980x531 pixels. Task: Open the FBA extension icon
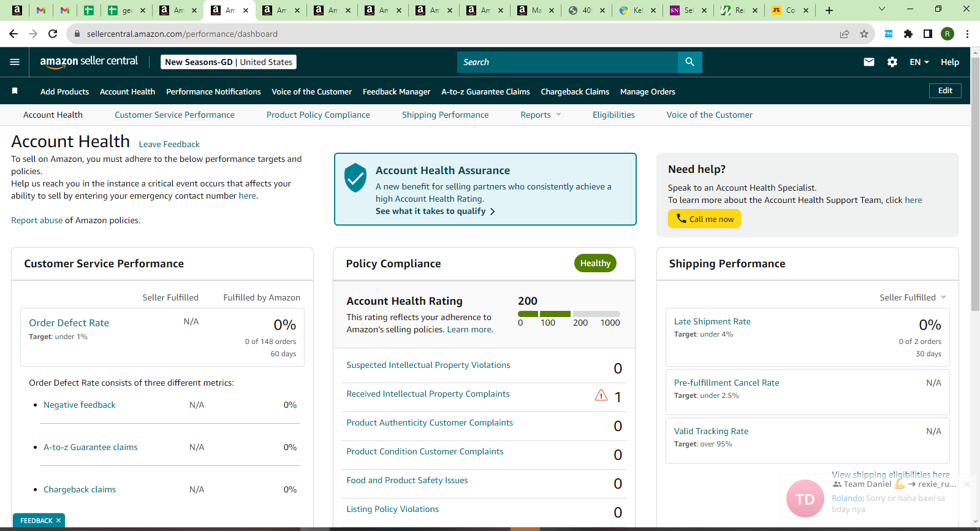pyautogui.click(x=889, y=34)
